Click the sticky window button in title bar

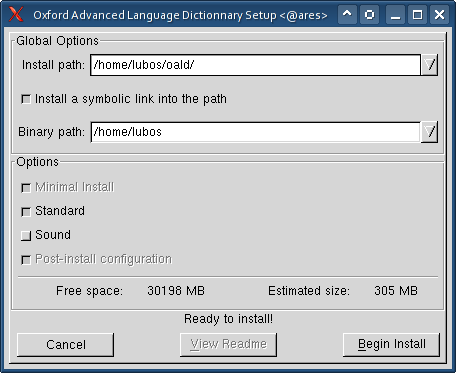click(369, 14)
